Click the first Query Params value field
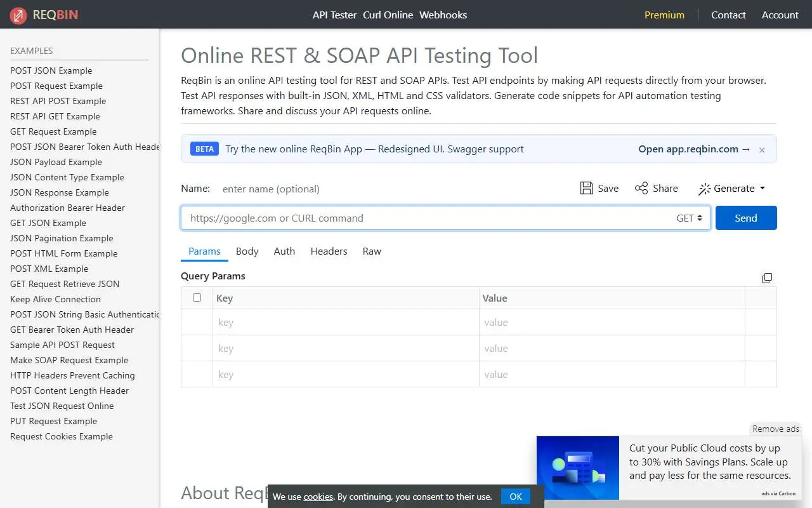Image resolution: width=812 pixels, height=508 pixels. [612, 322]
